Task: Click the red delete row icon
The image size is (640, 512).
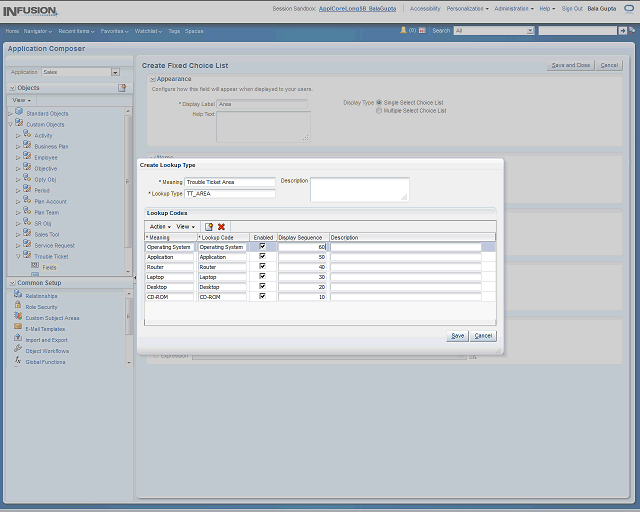Action: pyautogui.click(x=222, y=227)
